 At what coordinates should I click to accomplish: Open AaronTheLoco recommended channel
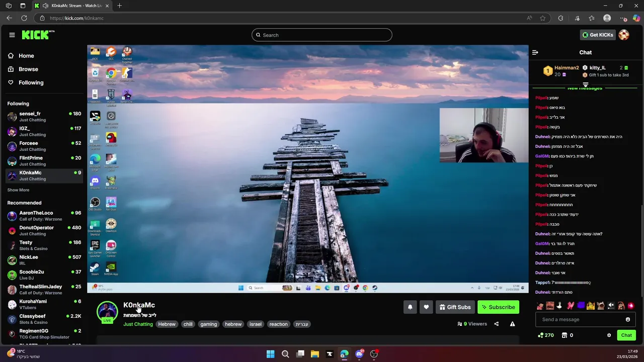pos(44,216)
